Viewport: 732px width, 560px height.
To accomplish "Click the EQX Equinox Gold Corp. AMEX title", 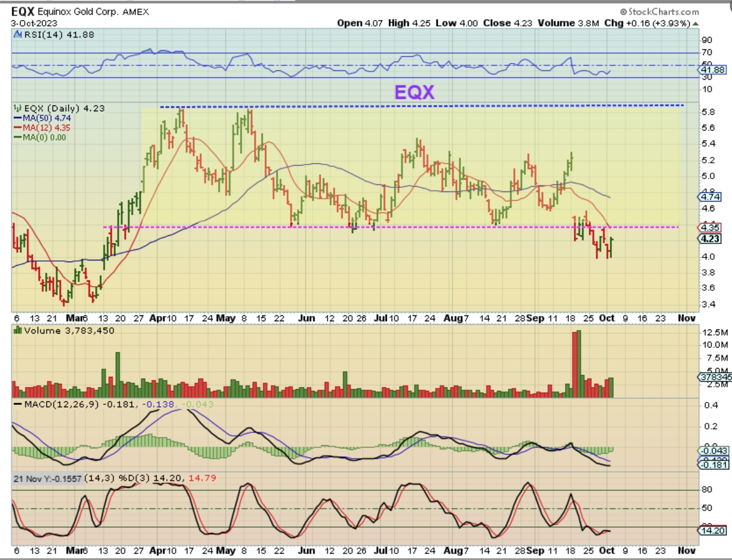I will pyautogui.click(x=80, y=12).
